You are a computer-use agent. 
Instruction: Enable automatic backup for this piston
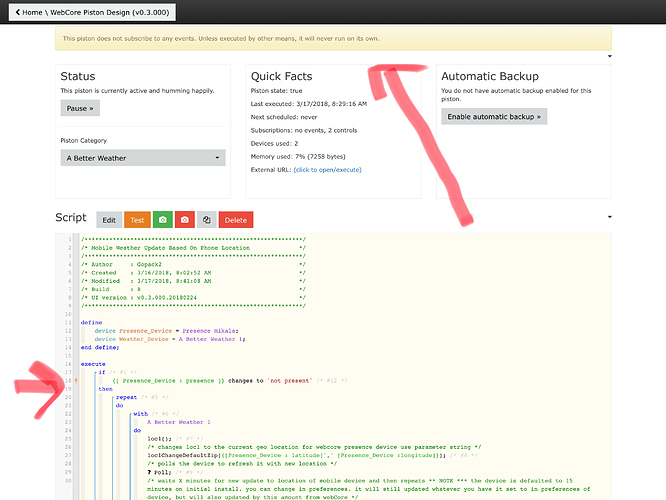[x=494, y=116]
